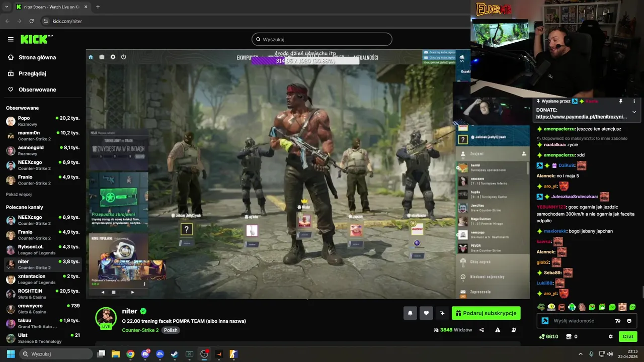Click the taskbar volume speaker icon
644x362 pixels.
(x=610, y=354)
